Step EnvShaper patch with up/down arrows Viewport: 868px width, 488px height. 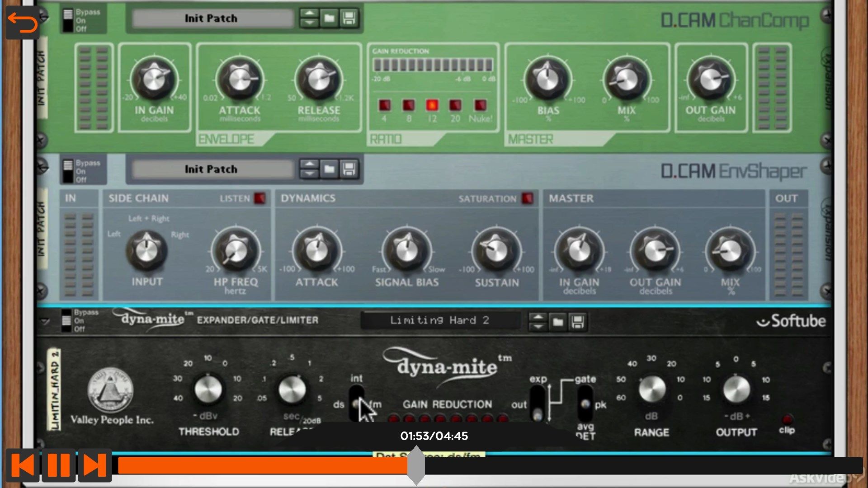(310, 169)
